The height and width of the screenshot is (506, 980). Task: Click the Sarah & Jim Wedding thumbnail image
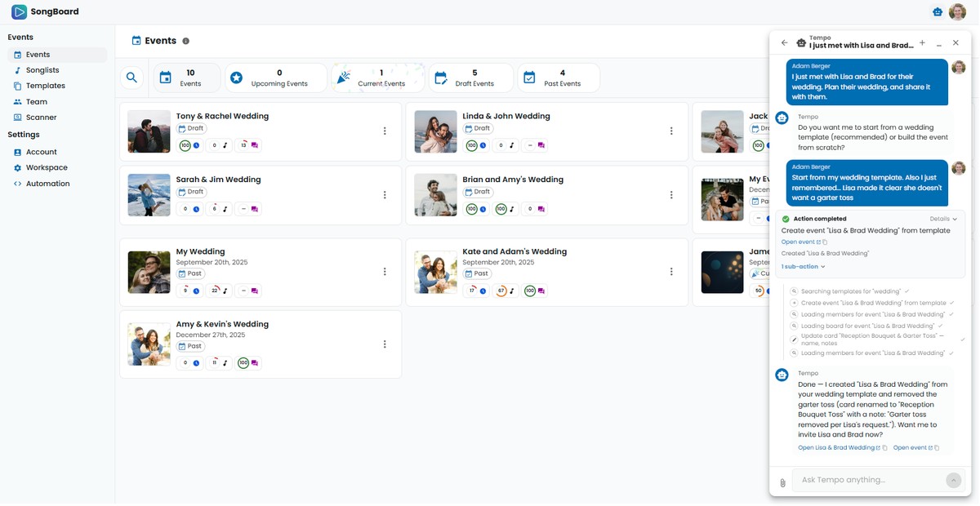click(x=148, y=194)
